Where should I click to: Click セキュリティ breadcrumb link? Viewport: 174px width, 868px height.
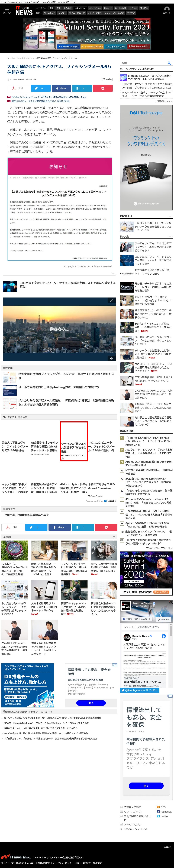(27, 58)
